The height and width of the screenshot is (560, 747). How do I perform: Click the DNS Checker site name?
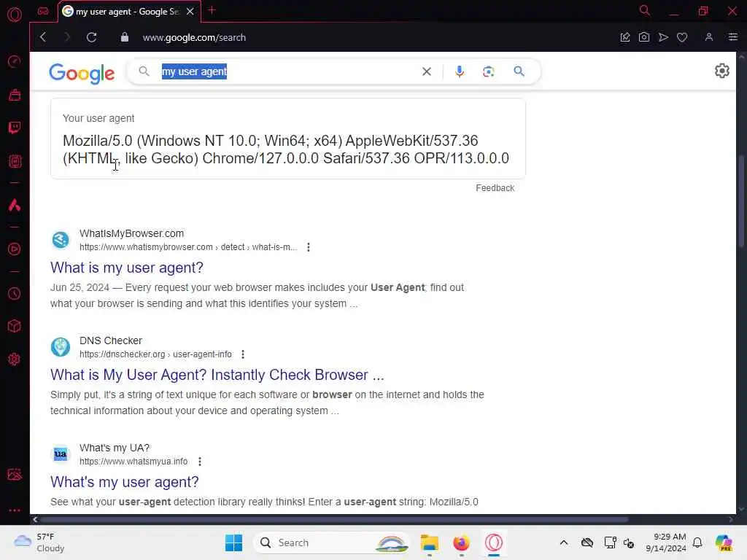point(111,341)
